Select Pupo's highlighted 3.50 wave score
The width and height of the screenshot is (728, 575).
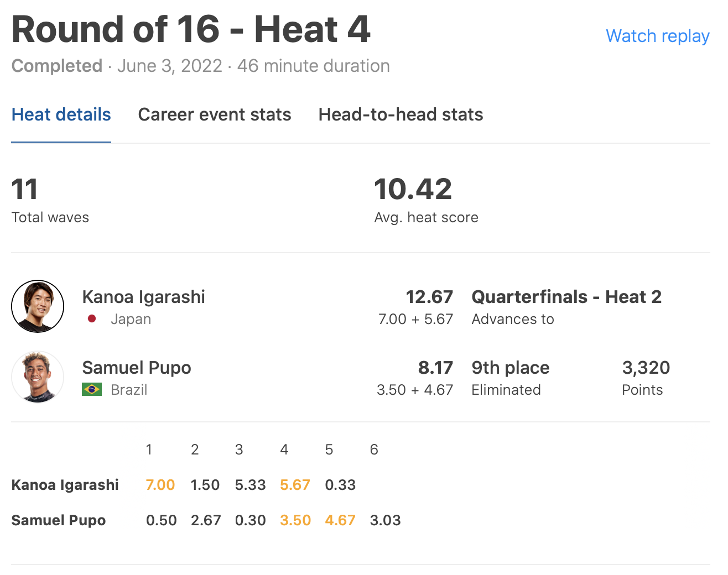pos(295,520)
